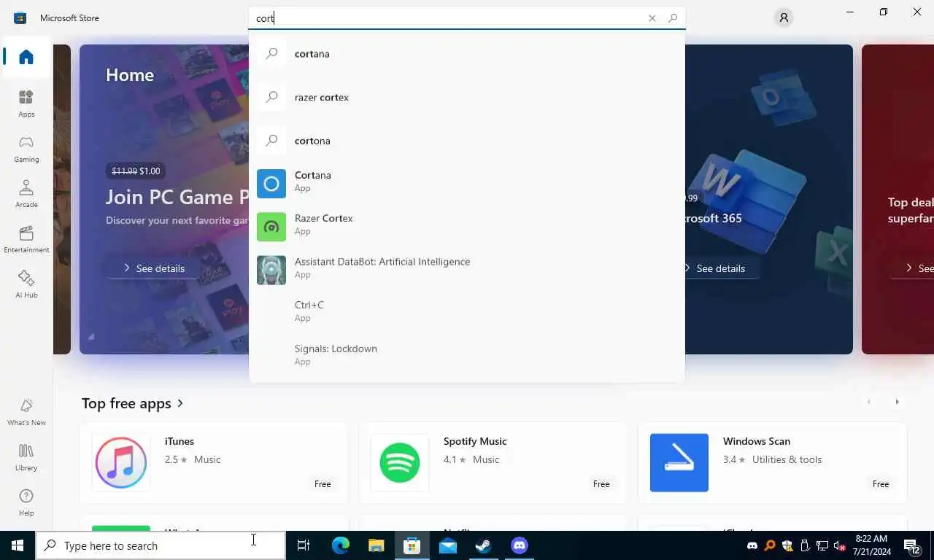934x560 pixels.
Task: Click Free button on iTunes card
Action: pyautogui.click(x=323, y=484)
